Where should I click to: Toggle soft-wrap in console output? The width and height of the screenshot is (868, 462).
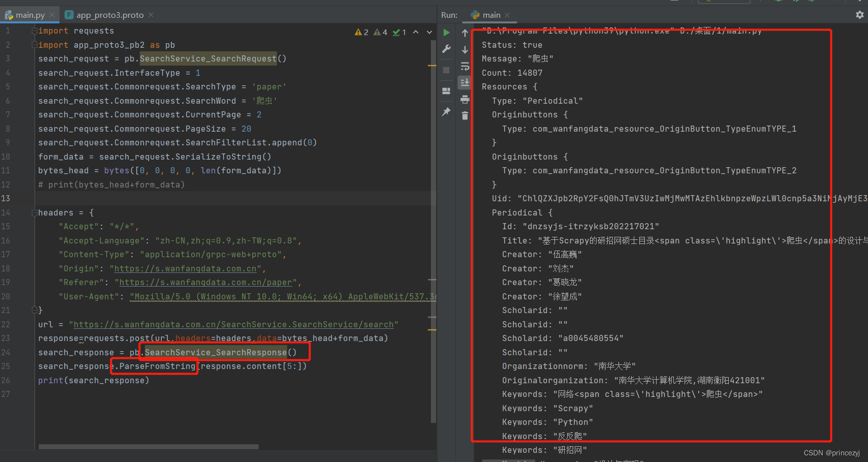465,66
